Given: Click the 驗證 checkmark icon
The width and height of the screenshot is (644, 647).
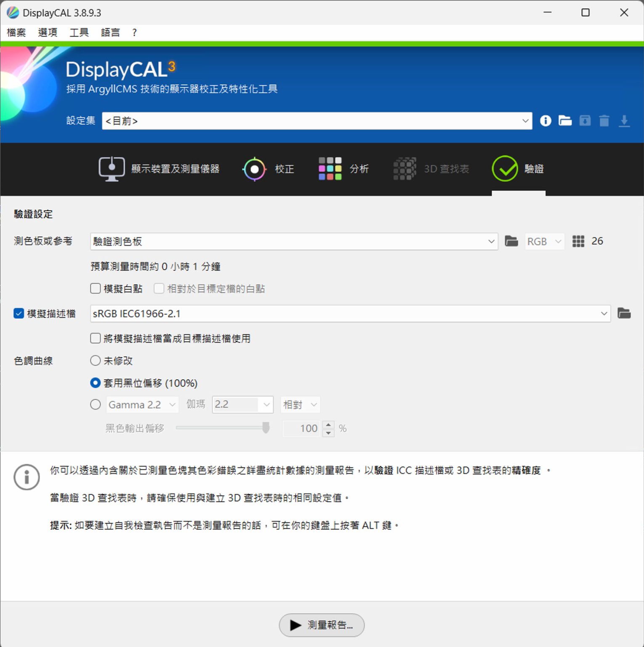Looking at the screenshot, I should [505, 169].
